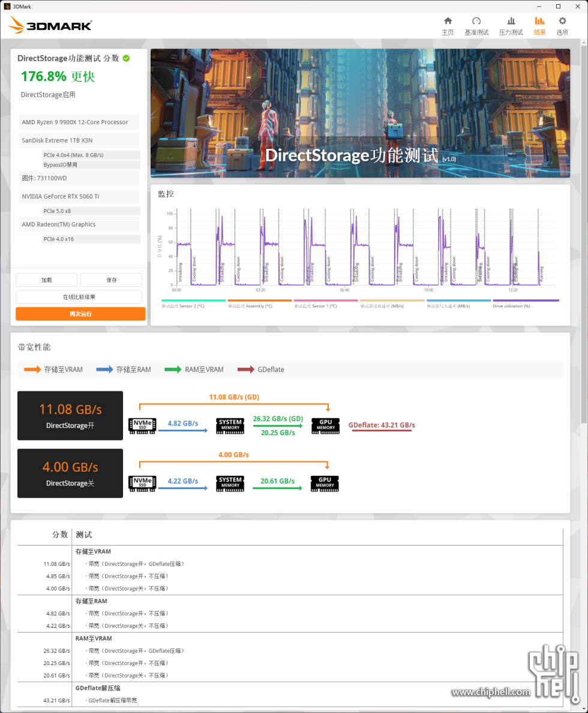Click the AMD Radeon(TM) Graphics entry

tap(79, 224)
